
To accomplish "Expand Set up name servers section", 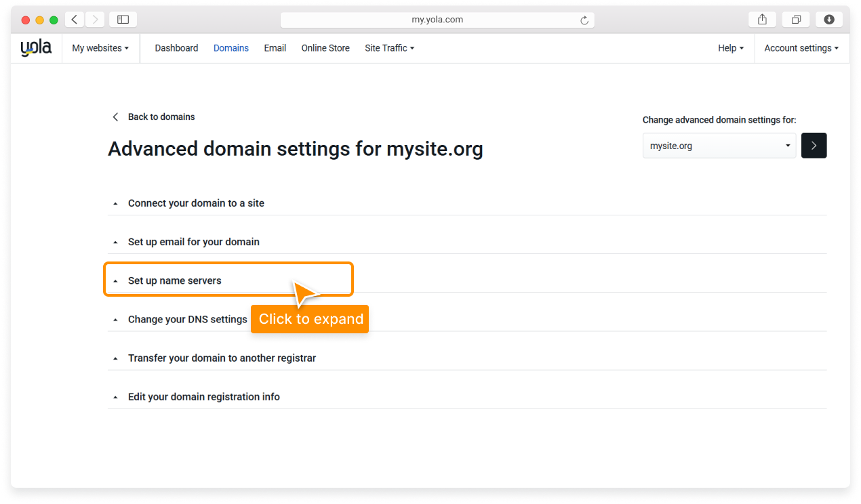I will (175, 280).
